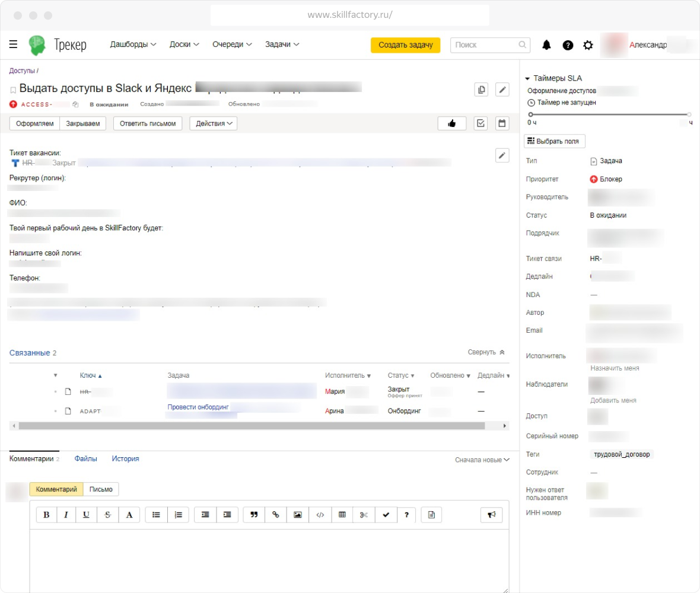
Task: Click the Поиск search field
Action: point(483,45)
